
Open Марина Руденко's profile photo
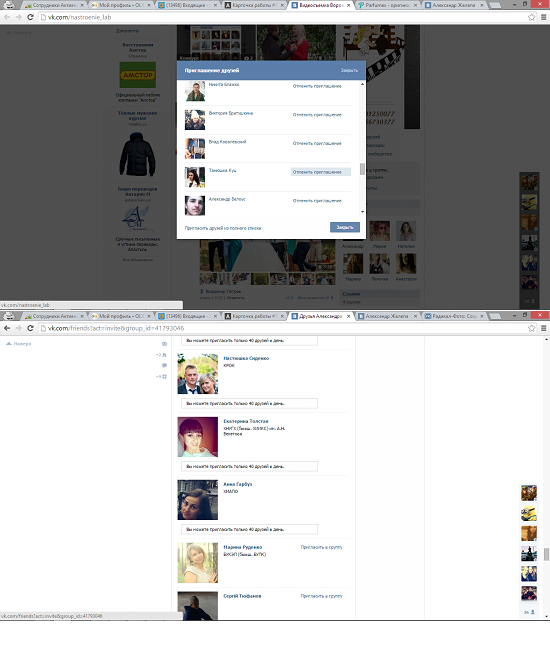pyautogui.click(x=198, y=563)
